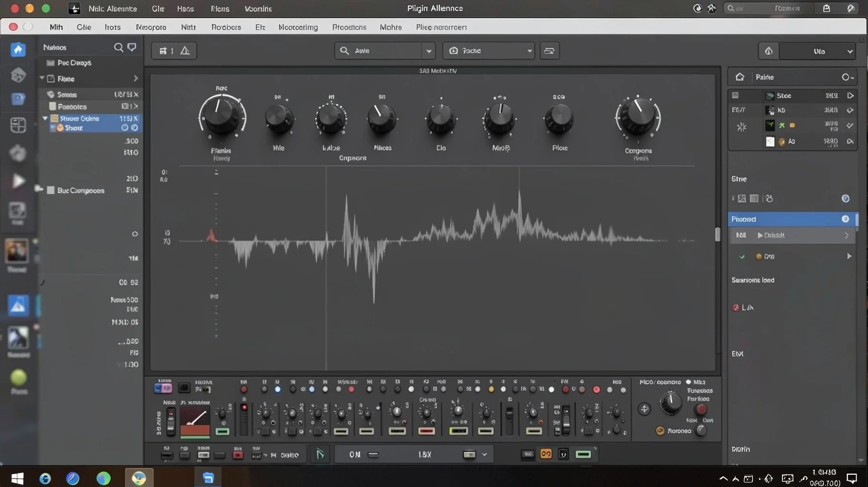868x487 pixels.
Task: Click the orange loop icon in the bottom bar
Action: (x=546, y=454)
